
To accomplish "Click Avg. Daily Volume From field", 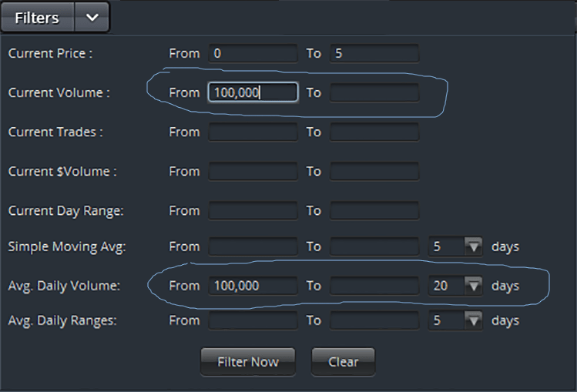I will point(252,286).
